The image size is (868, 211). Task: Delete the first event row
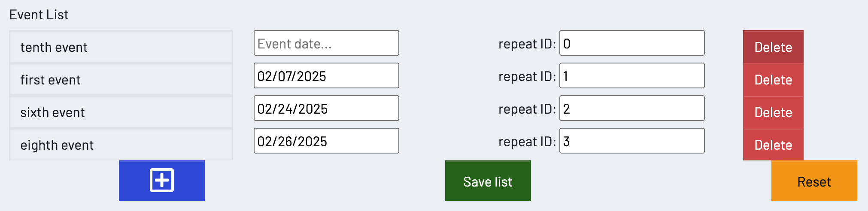773,80
